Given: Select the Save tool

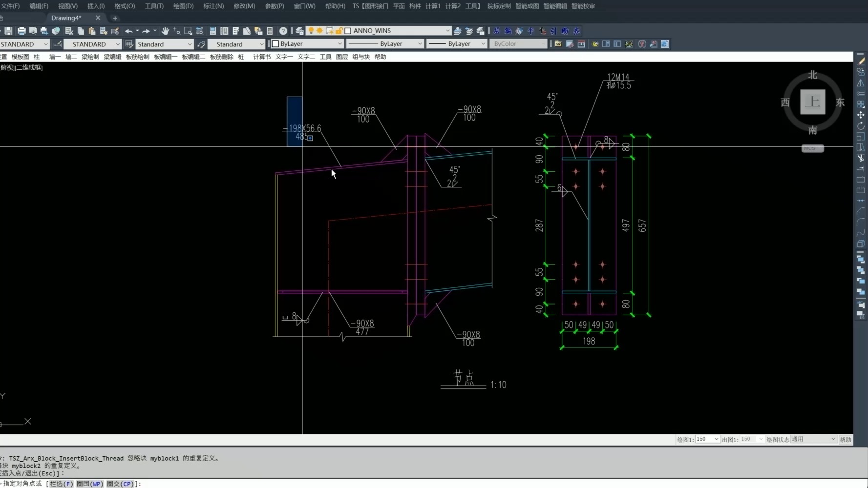Looking at the screenshot, I should pyautogui.click(x=8, y=30).
